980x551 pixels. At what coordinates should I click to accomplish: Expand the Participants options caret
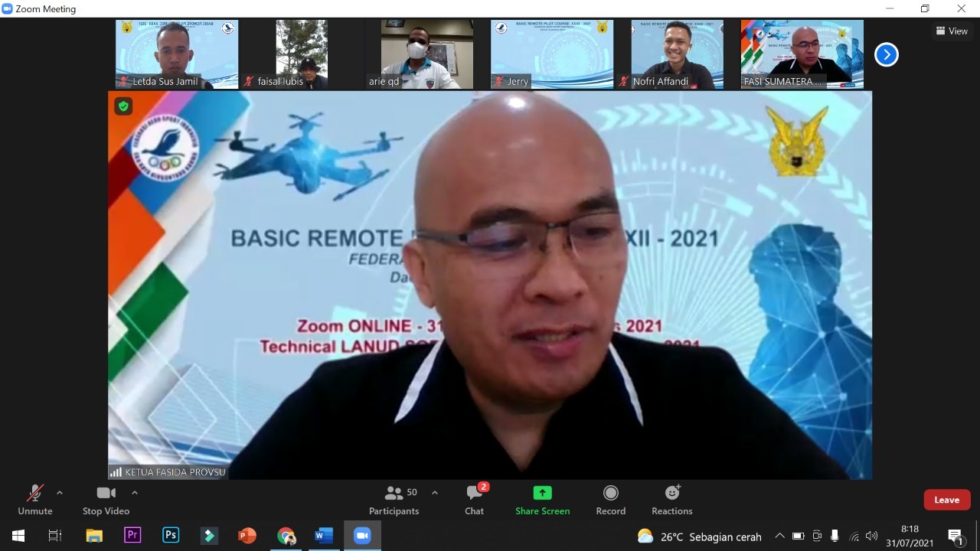(435, 493)
